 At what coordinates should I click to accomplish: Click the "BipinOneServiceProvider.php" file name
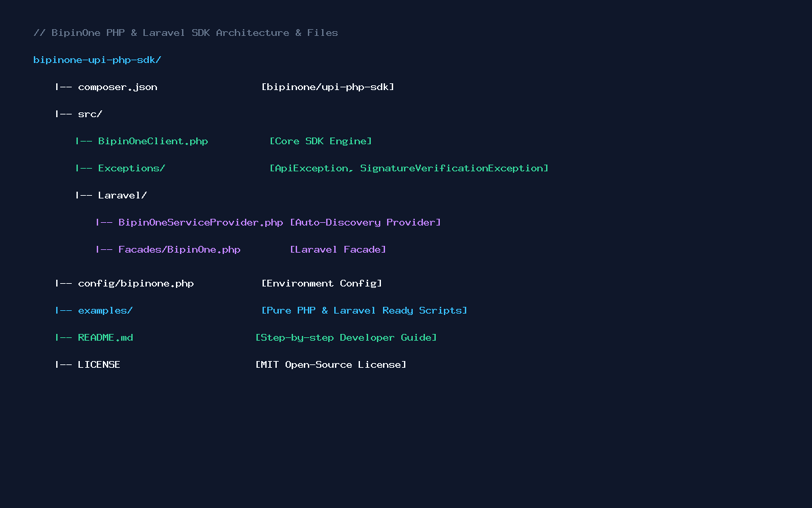201,222
